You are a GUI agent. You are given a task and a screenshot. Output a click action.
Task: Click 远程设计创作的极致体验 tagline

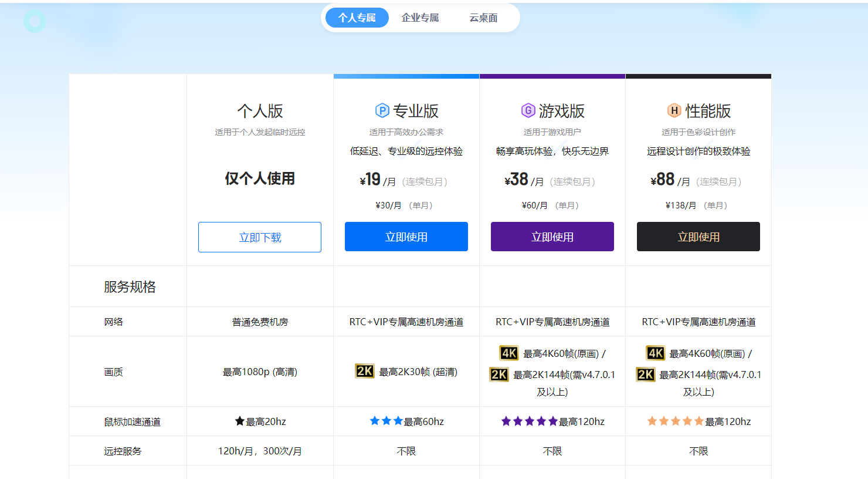(x=699, y=151)
